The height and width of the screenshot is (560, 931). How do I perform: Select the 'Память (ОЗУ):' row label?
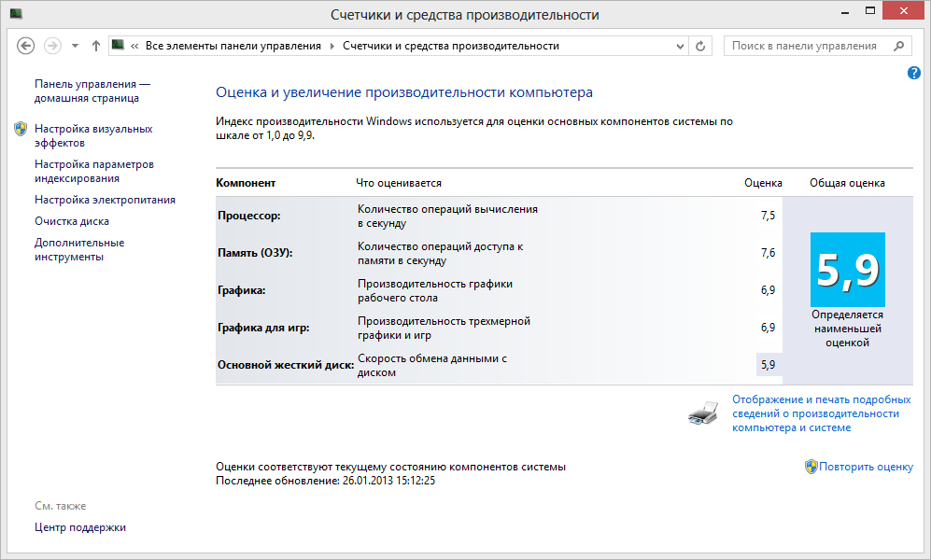(255, 253)
